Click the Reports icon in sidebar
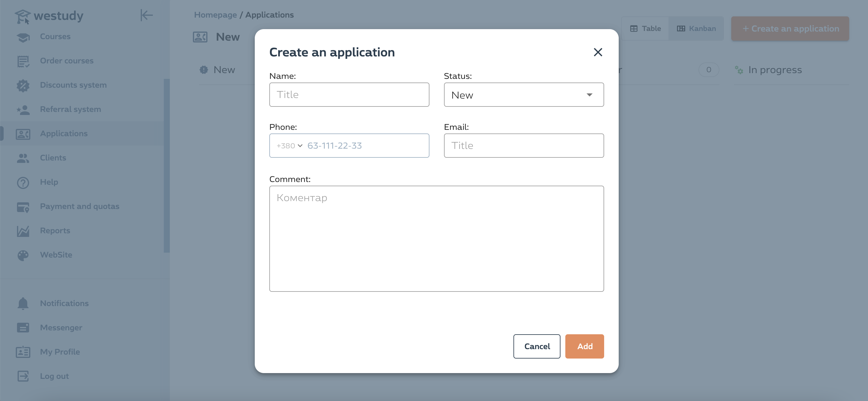Screen dimensions: 868x401 [22, 231]
